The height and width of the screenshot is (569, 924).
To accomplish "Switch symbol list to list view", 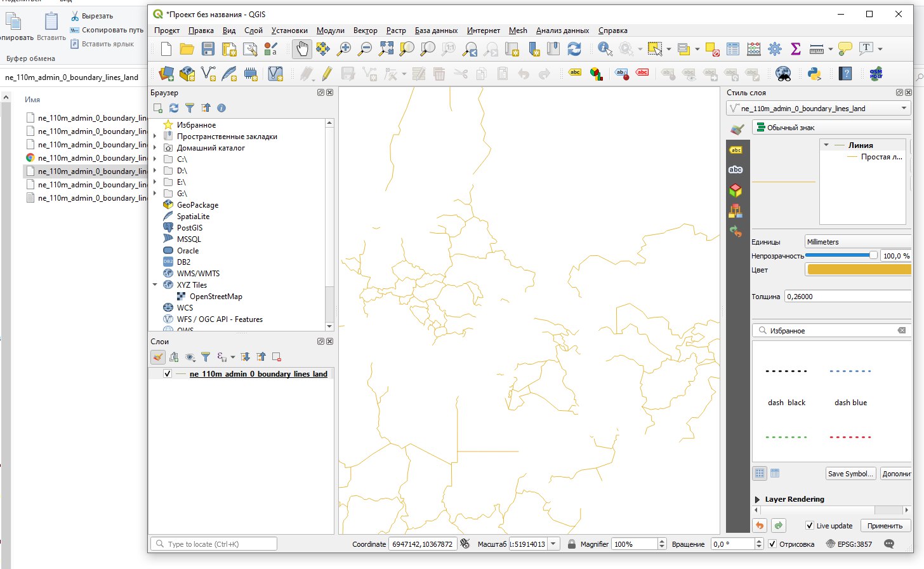I will [x=775, y=473].
